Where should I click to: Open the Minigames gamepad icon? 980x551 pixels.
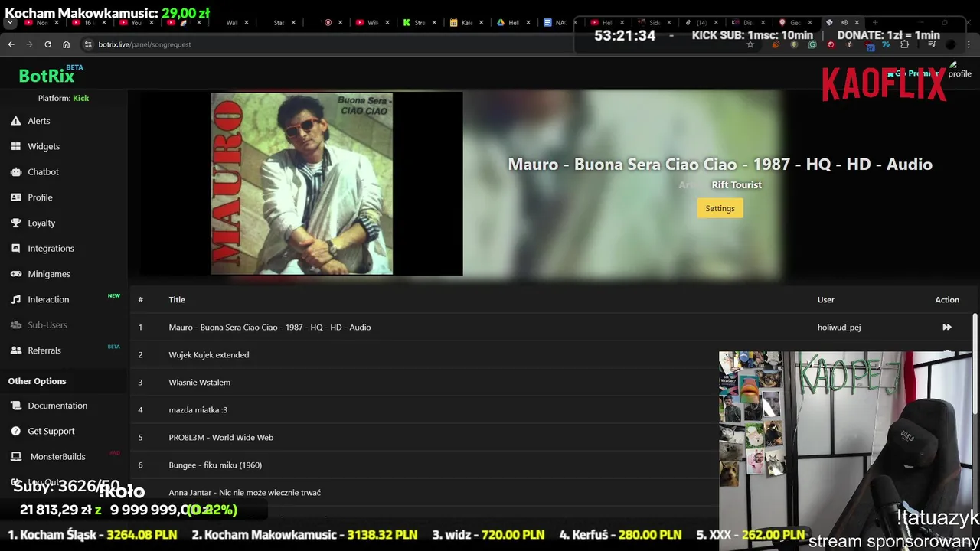coord(15,274)
